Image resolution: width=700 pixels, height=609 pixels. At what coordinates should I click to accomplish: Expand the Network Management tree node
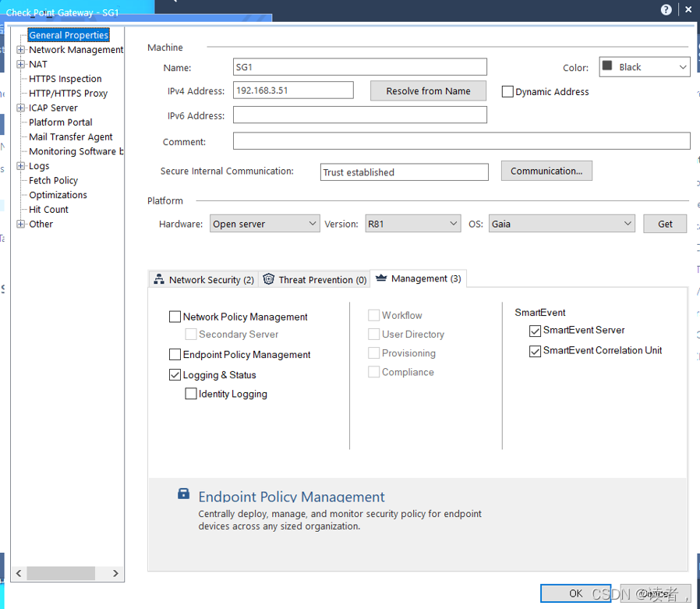click(20, 50)
